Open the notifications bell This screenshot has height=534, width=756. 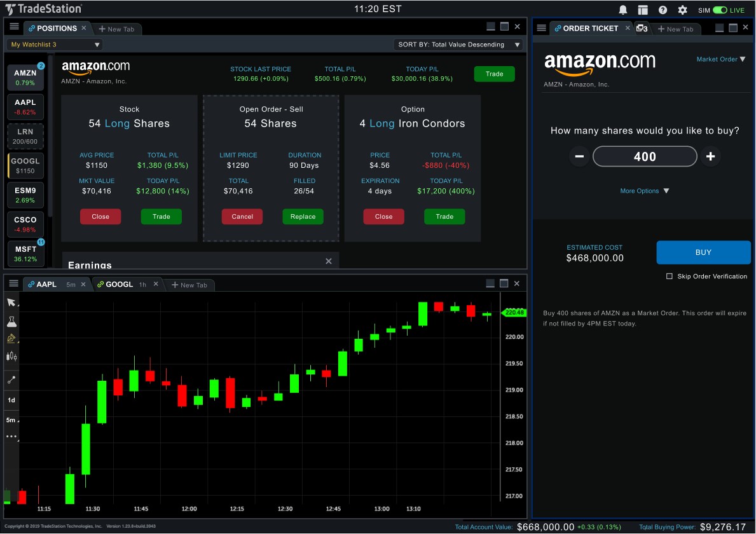[x=623, y=10]
